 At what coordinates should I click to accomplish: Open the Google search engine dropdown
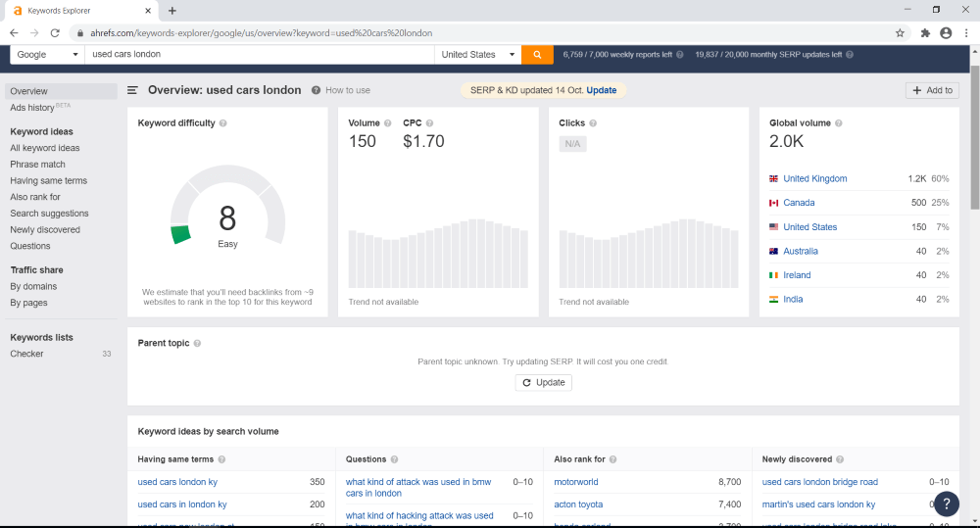tap(47, 55)
